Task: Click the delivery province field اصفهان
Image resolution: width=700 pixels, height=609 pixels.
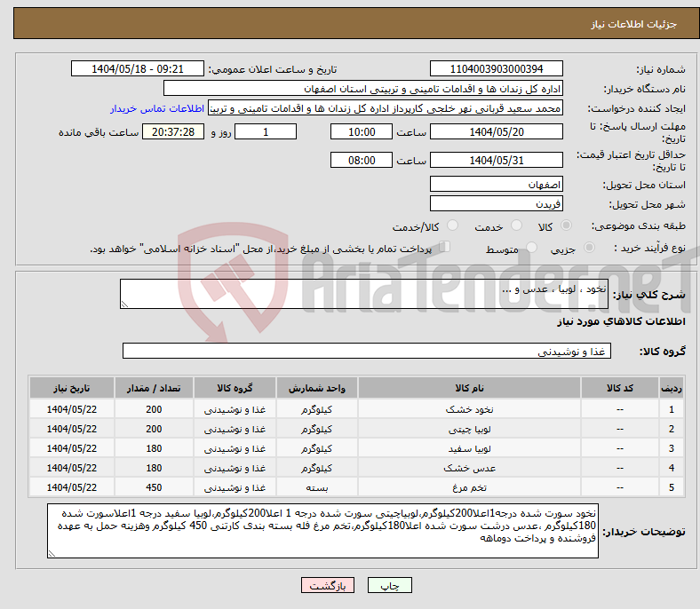Action: (496, 184)
